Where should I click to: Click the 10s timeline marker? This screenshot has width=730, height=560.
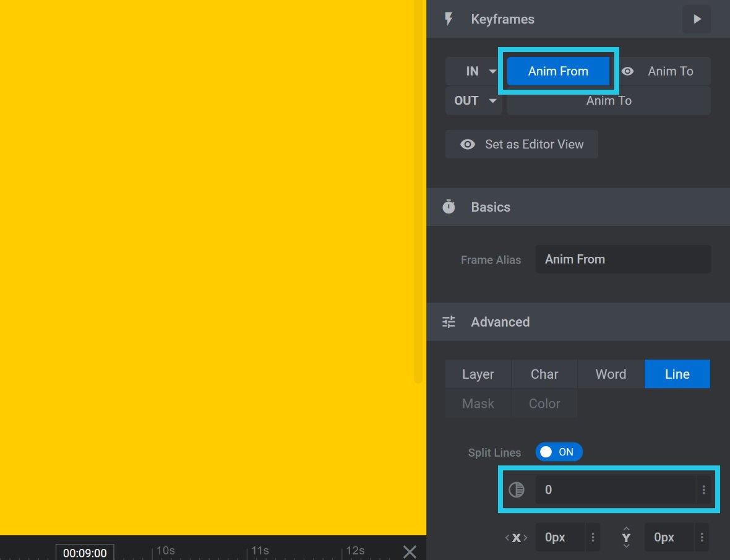coord(165,551)
